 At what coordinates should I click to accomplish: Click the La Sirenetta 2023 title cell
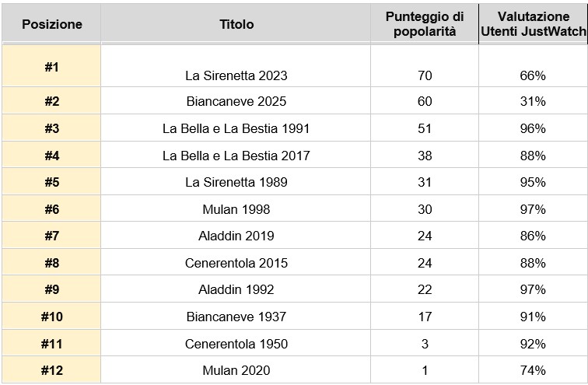(236, 66)
